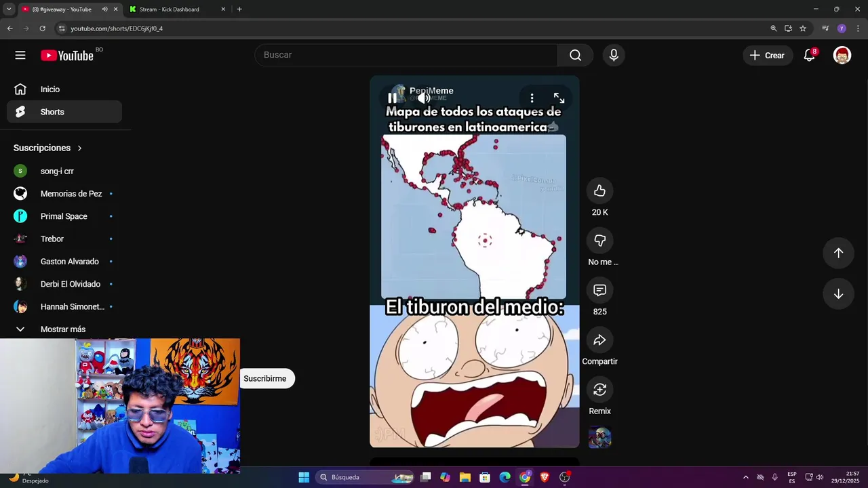Click the Suscribirme button
The width and height of the screenshot is (868, 488).
(265, 378)
